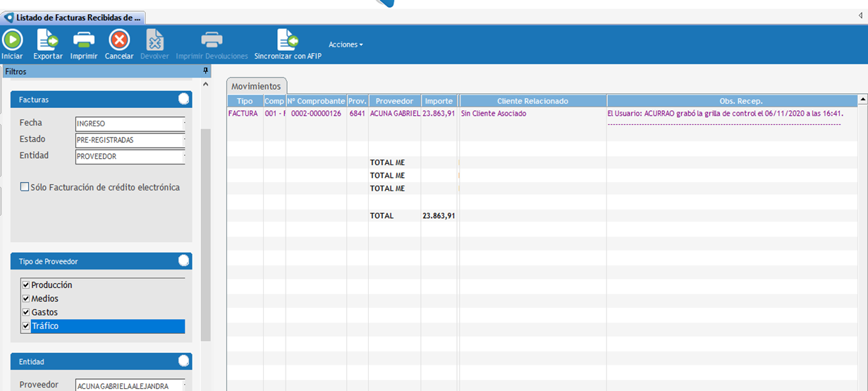This screenshot has width=868, height=391.
Task: Click the Imprimir printer icon
Action: point(84,40)
